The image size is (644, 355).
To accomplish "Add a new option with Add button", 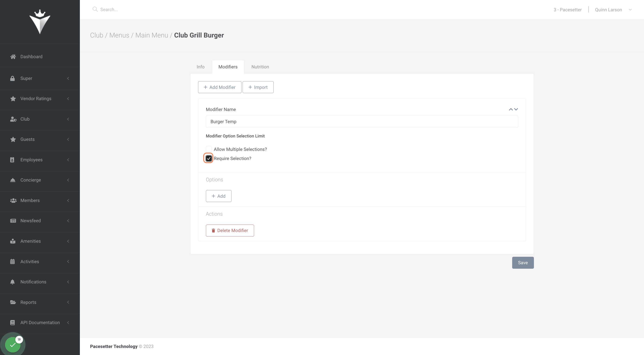I will (x=218, y=196).
